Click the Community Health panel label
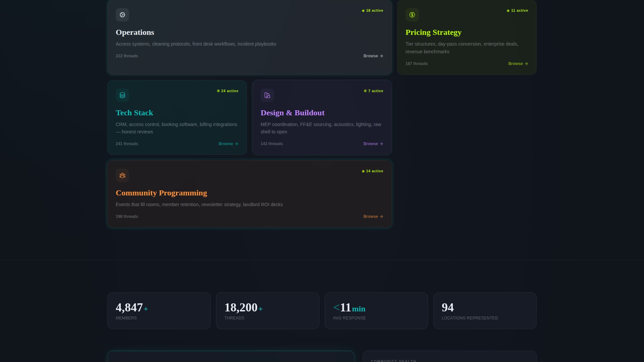This screenshot has width=644, height=362. click(393, 361)
